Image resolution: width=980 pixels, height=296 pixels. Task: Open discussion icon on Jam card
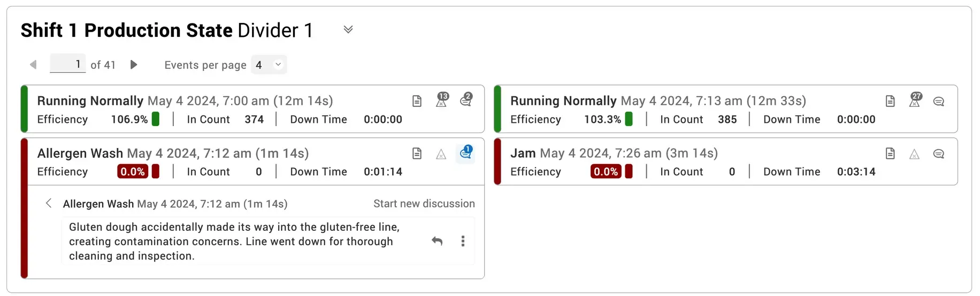(938, 154)
